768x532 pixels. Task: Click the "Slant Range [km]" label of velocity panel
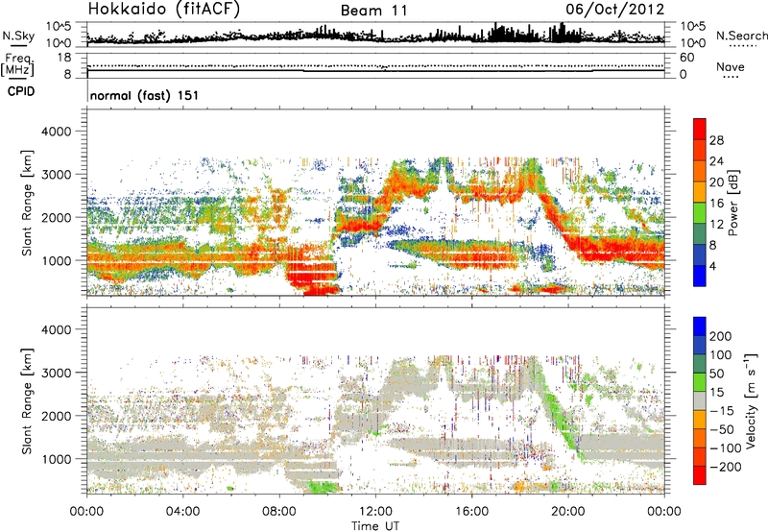(27, 401)
